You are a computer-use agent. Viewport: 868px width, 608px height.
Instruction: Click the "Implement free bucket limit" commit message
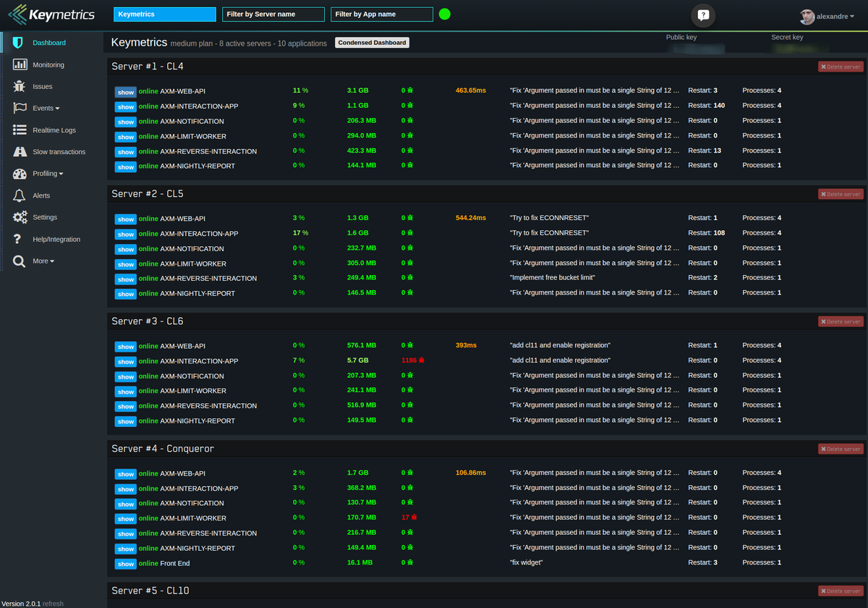552,278
